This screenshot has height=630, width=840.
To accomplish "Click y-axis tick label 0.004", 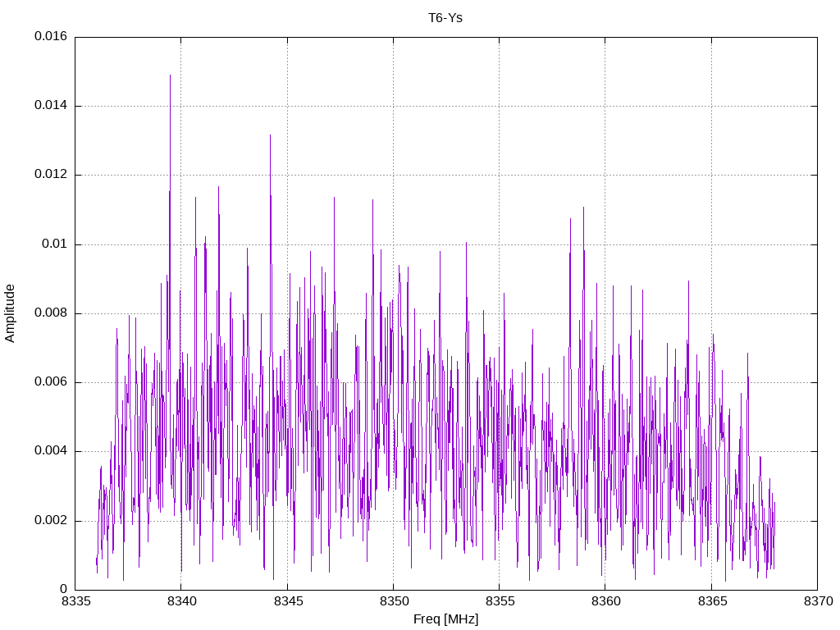I will coord(51,451).
